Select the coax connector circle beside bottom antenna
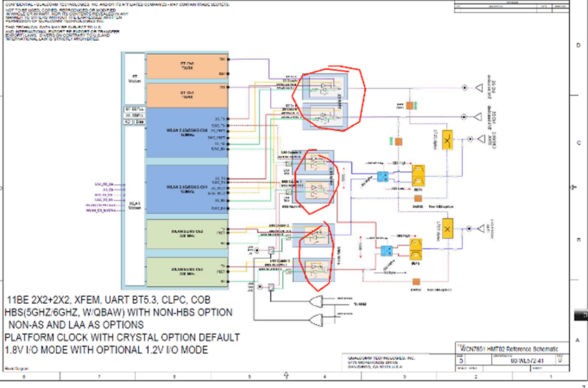The height and width of the screenshot is (388, 588). pyautogui.click(x=469, y=228)
